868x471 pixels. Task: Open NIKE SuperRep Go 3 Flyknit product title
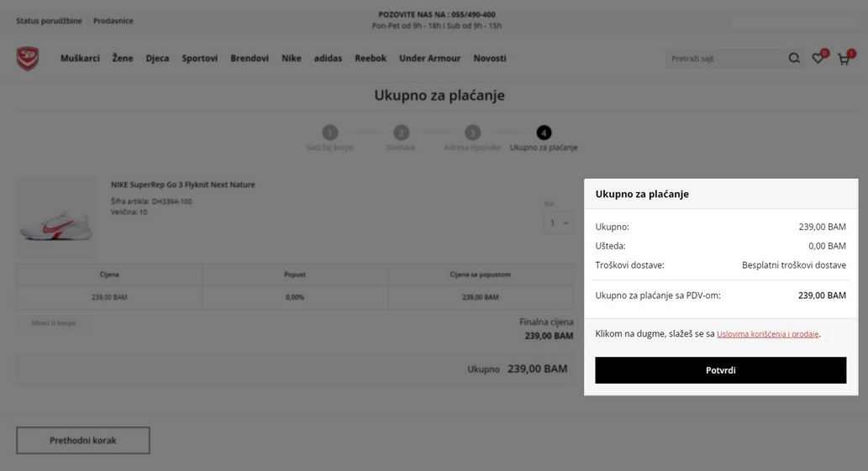[x=182, y=185]
